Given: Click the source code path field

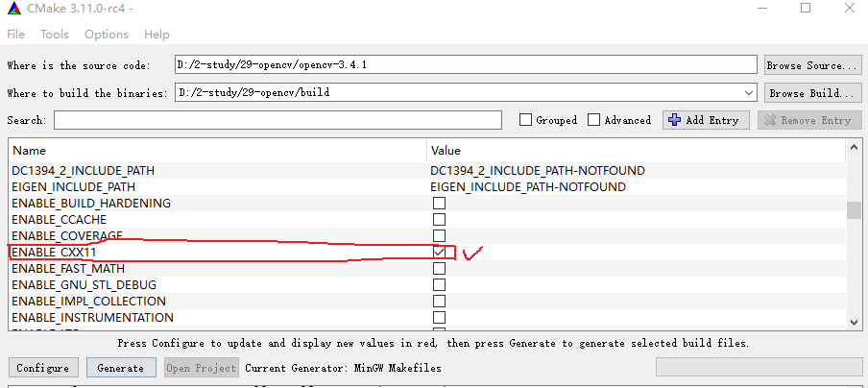Looking at the screenshot, I should [466, 64].
